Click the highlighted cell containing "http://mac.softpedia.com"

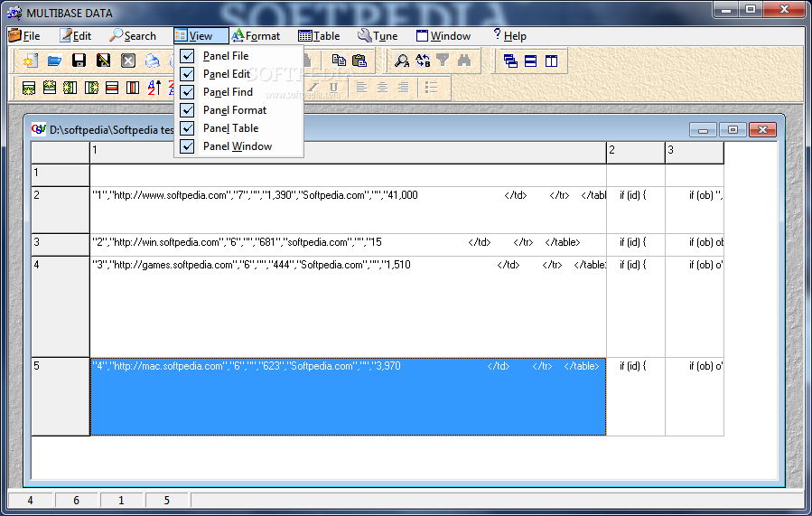point(348,397)
